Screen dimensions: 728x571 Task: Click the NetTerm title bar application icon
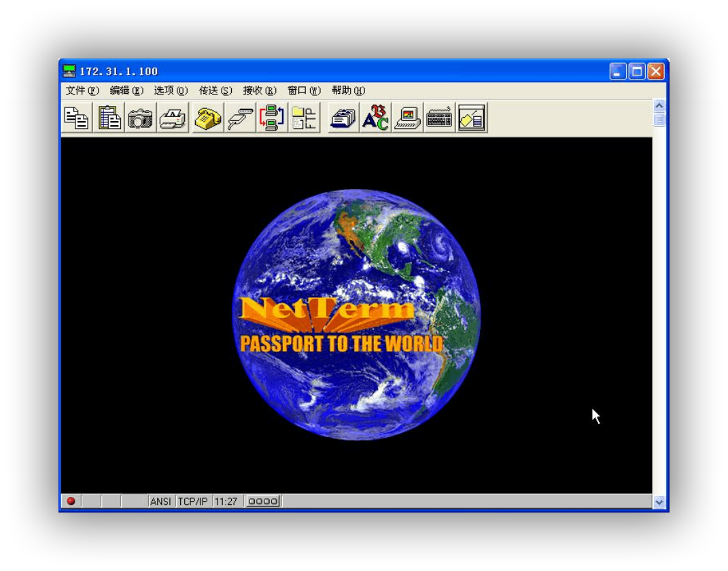tap(69, 71)
